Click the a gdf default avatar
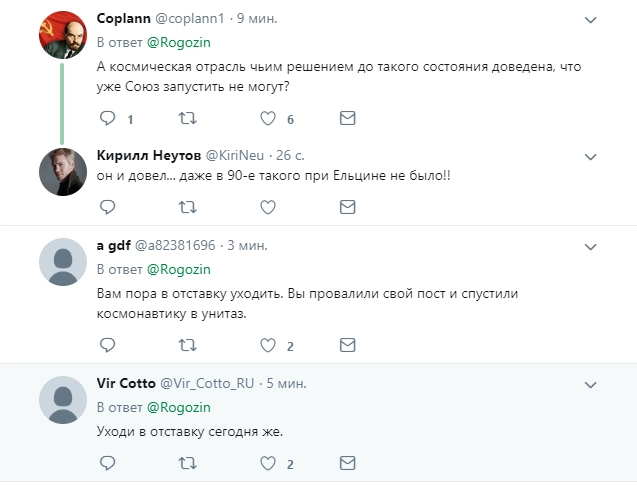The image size is (637, 485). coord(60,264)
